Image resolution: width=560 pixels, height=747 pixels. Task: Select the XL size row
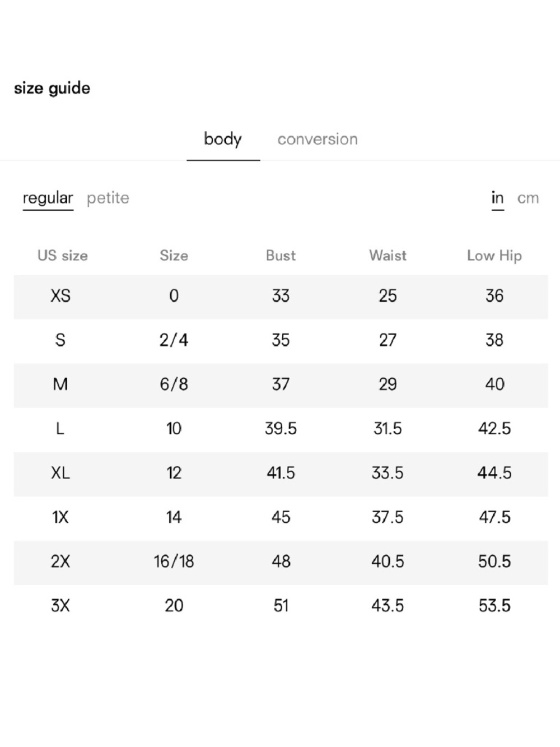[281, 474]
